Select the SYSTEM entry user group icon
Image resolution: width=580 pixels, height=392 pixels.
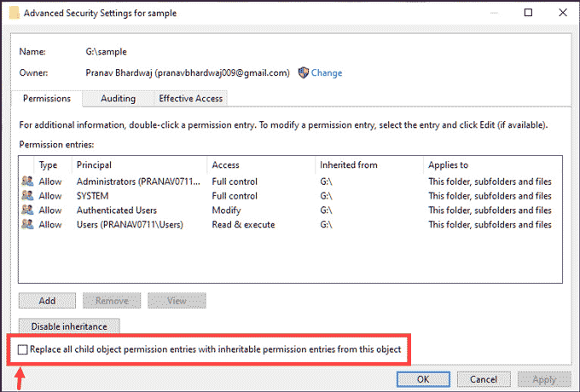pos(27,196)
